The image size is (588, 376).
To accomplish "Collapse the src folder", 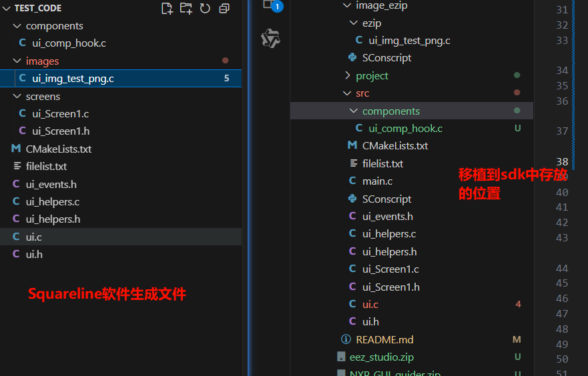I will [x=347, y=93].
